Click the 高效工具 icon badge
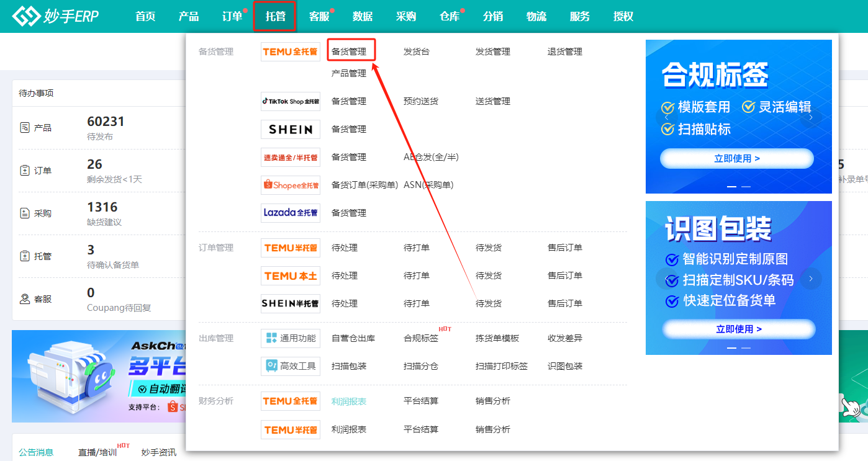The image size is (868, 461). click(x=291, y=366)
